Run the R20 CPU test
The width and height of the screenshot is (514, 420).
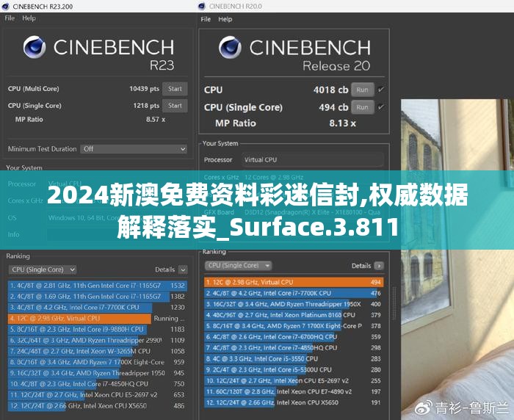362,90
